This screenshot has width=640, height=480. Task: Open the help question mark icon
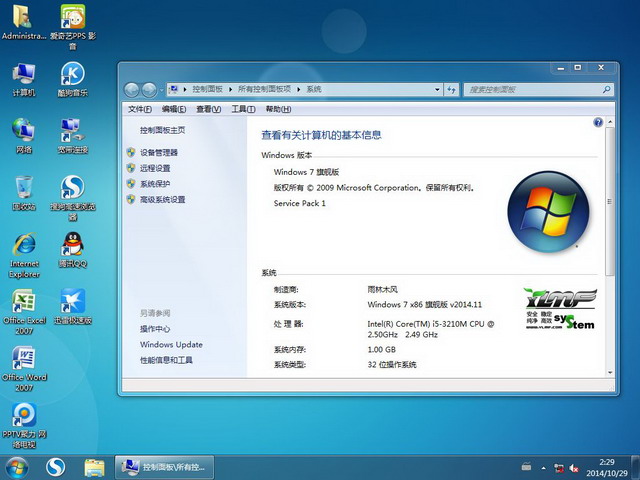pyautogui.click(x=598, y=122)
